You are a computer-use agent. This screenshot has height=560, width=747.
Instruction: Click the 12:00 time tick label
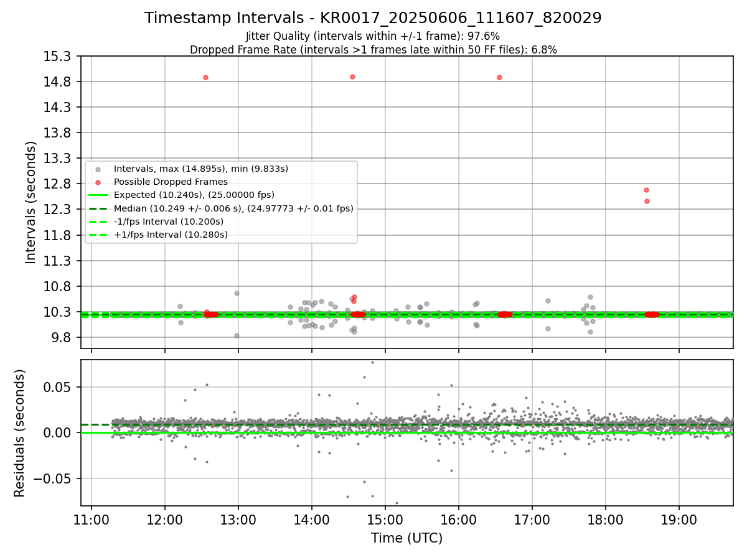(x=165, y=519)
